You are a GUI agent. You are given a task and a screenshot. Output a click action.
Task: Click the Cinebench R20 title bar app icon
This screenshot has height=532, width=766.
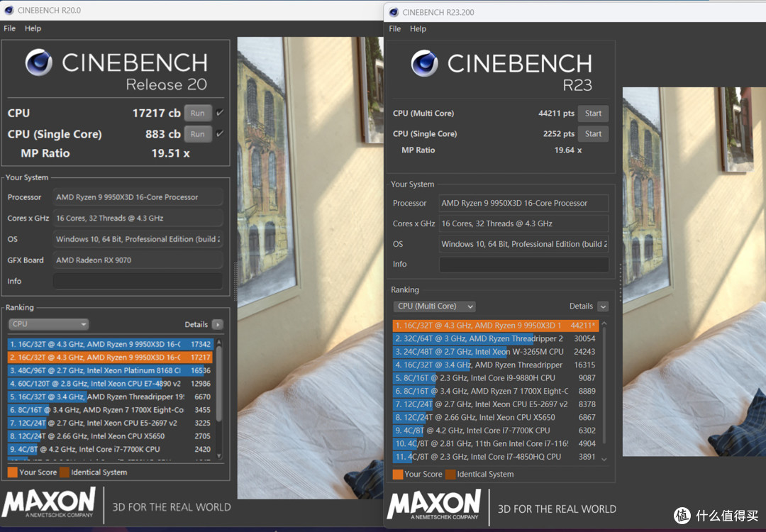tap(9, 10)
